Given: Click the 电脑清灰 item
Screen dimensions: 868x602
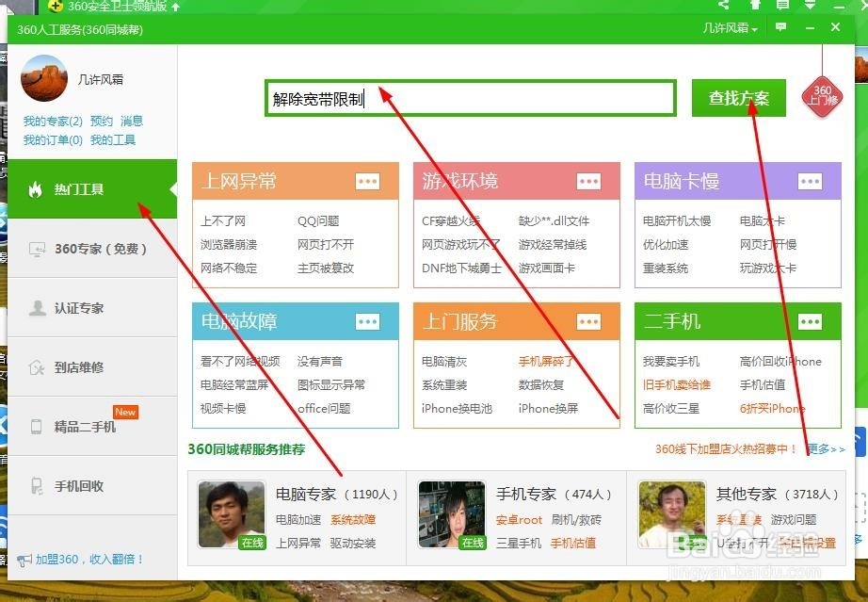Looking at the screenshot, I should point(444,361).
